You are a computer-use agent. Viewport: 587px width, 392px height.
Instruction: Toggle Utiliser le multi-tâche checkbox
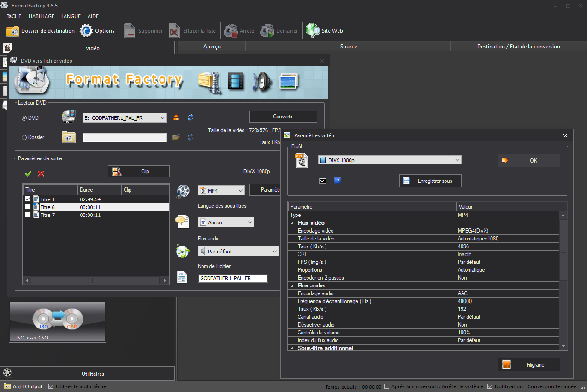click(51, 386)
